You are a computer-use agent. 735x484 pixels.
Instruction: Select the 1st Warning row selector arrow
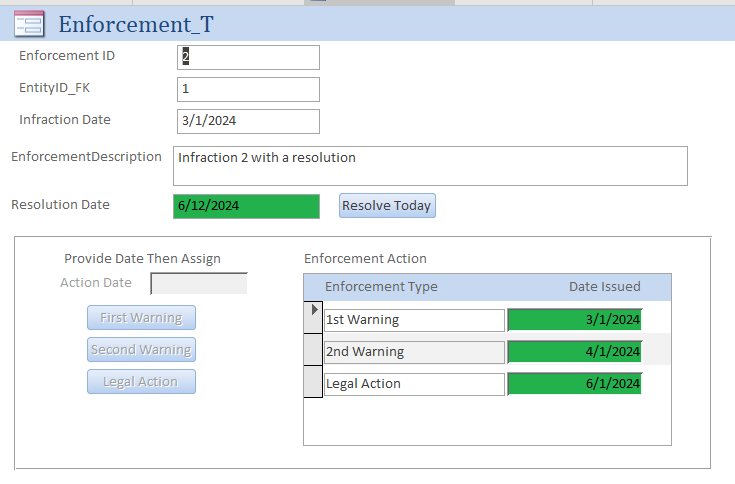pos(313,310)
